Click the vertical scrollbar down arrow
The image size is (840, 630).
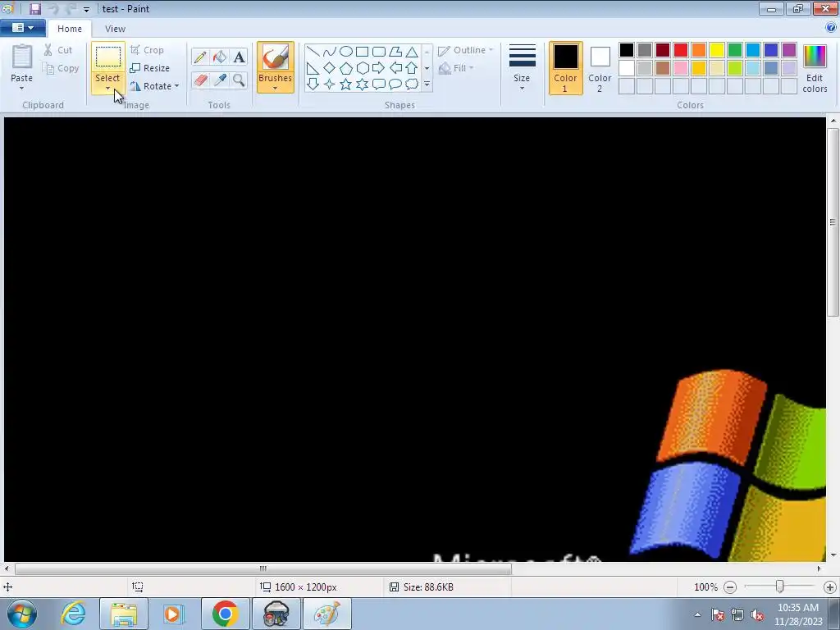833,555
